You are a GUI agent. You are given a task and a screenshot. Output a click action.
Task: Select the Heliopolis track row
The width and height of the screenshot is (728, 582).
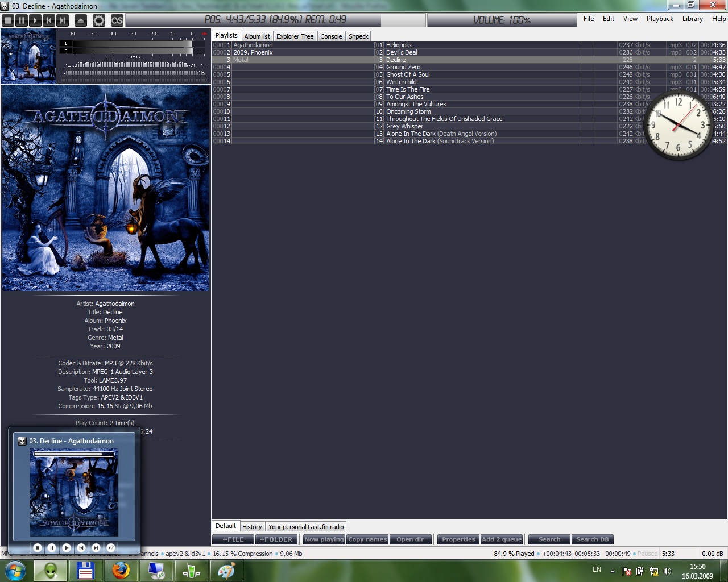click(x=469, y=45)
